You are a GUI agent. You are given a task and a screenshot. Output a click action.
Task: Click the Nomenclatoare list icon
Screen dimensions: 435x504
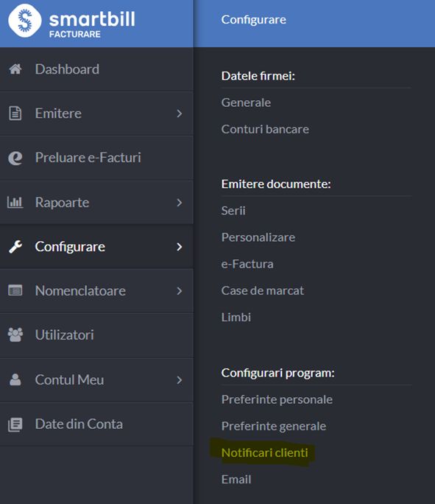pyautogui.click(x=15, y=290)
